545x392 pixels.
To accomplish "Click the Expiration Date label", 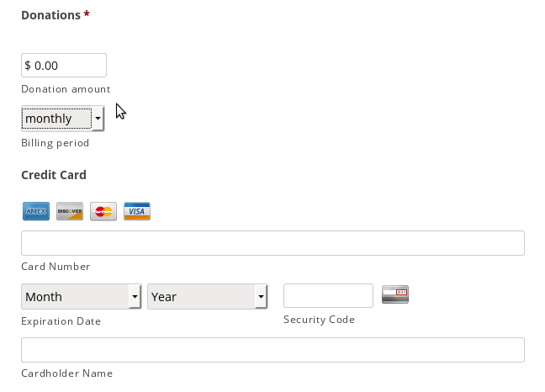I will pos(61,321).
